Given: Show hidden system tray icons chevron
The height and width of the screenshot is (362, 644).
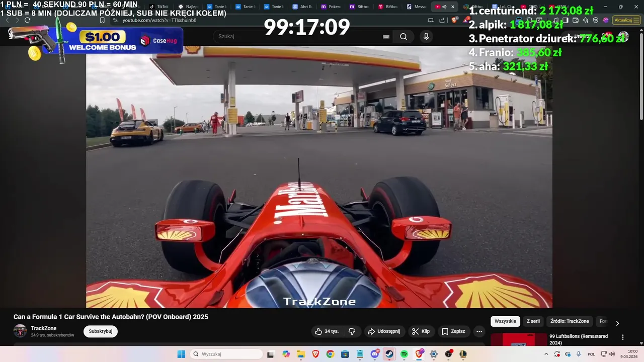Looking at the screenshot, I should point(546,354).
